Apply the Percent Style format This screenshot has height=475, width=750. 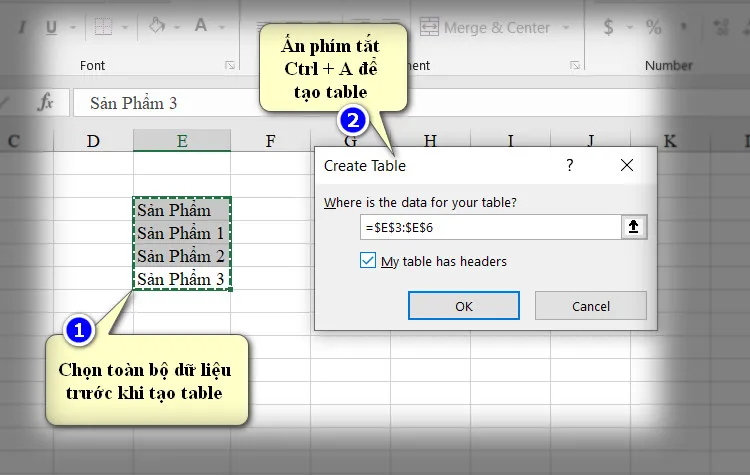tap(654, 27)
